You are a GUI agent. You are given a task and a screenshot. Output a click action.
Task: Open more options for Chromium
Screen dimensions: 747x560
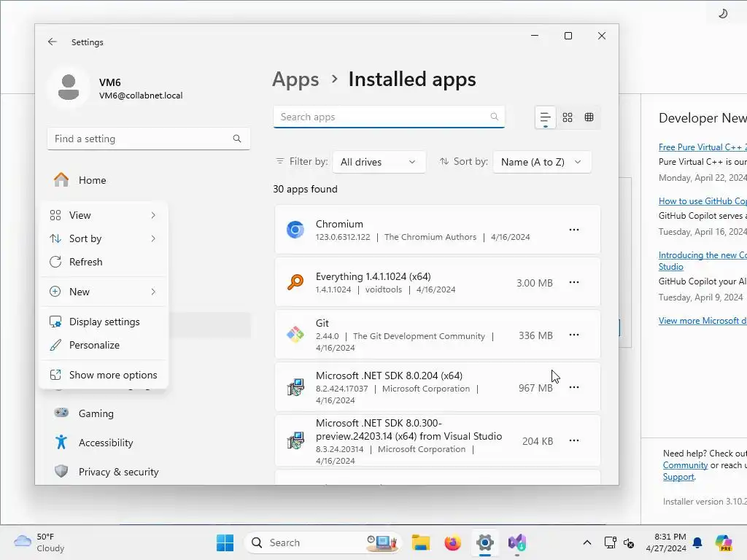pyautogui.click(x=574, y=230)
